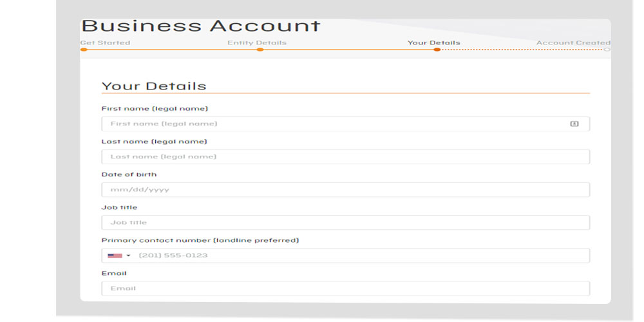Image resolution: width=644 pixels, height=322 pixels.
Task: Switch to the Entity Details step
Action: [257, 43]
